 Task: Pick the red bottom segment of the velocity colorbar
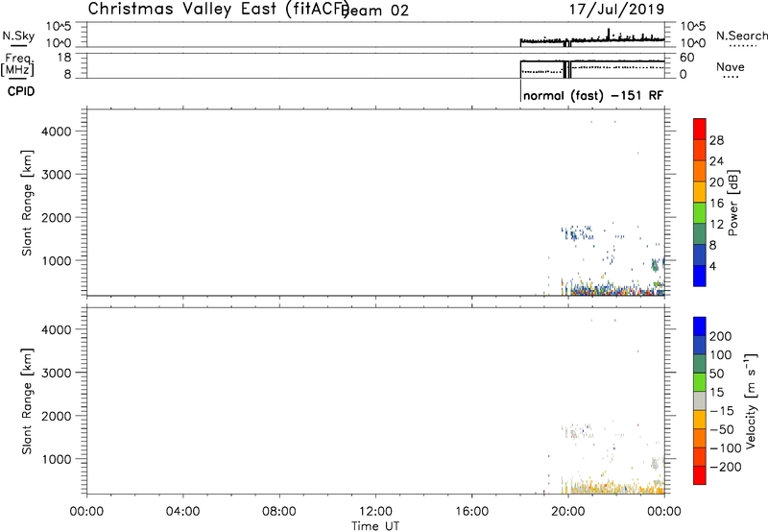(700, 475)
